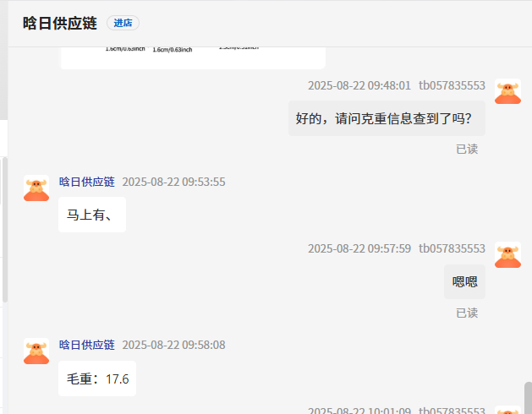Click tb057835553 username at 09:48:01
This screenshot has height=414, width=532.
tap(452, 85)
